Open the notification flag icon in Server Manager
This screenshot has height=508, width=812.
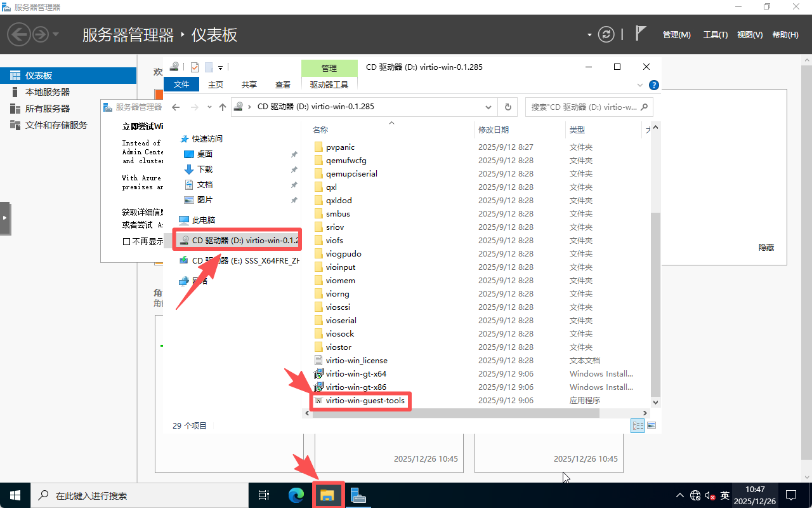point(641,32)
